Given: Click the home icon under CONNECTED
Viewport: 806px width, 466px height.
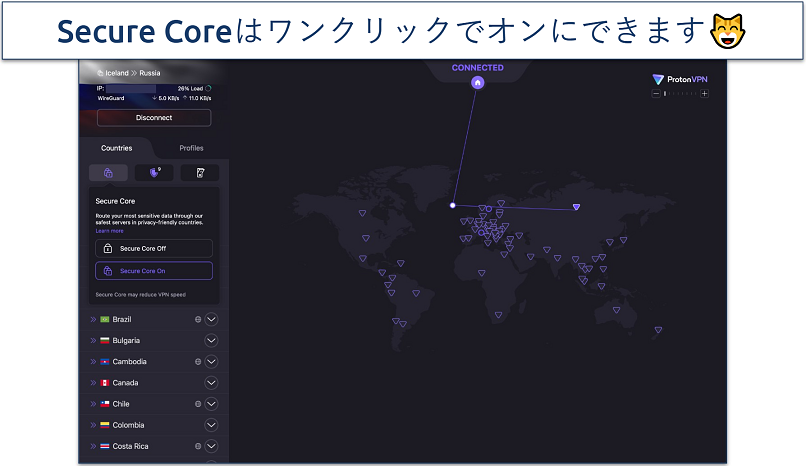Looking at the screenshot, I should coord(478,83).
